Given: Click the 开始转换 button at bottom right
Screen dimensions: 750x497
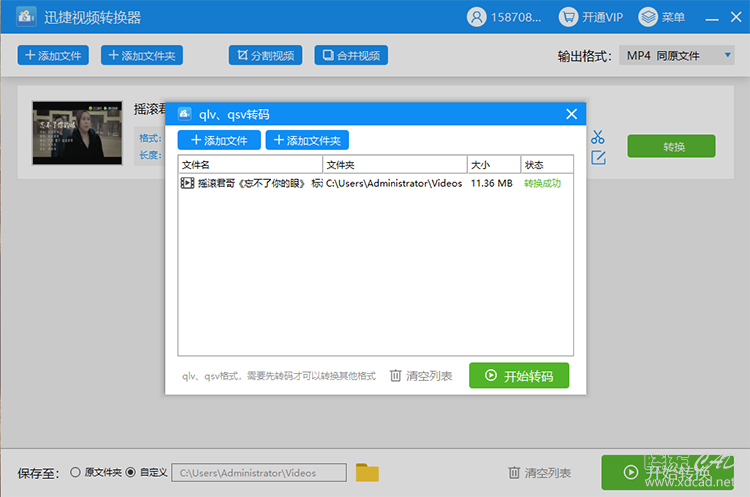Looking at the screenshot, I should coord(668,472).
